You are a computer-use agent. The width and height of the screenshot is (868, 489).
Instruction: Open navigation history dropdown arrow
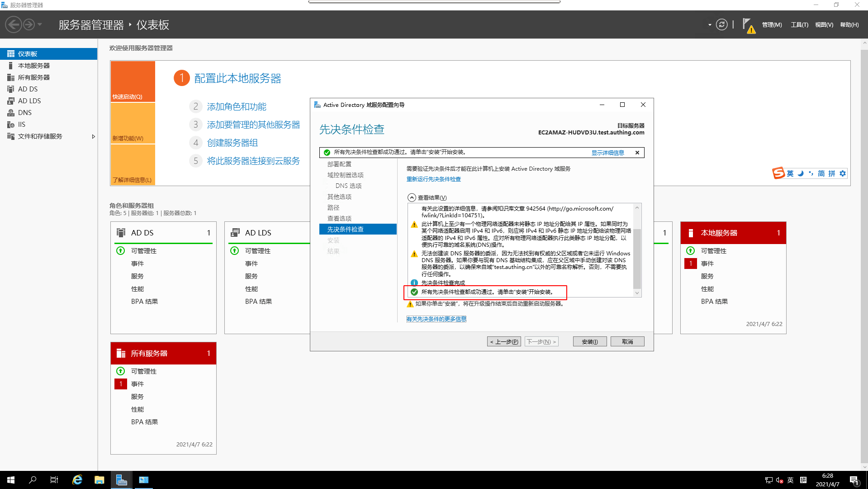coord(40,24)
